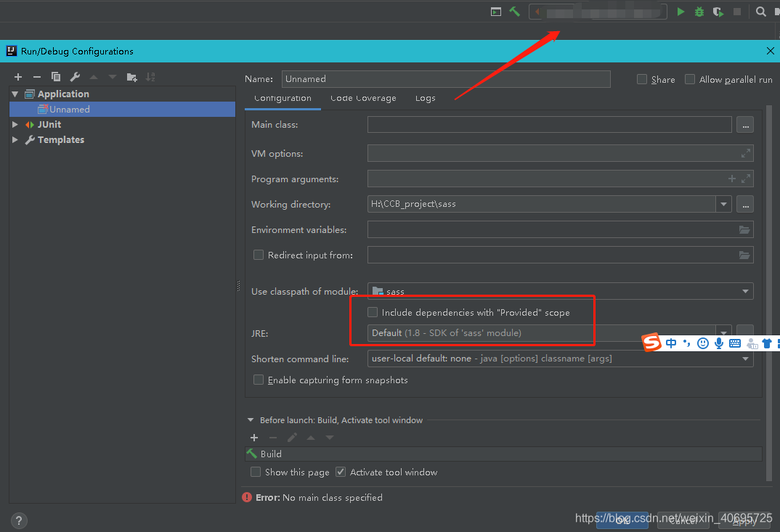
Task: Copy the configuration with the duplicate icon
Action: tap(55, 76)
